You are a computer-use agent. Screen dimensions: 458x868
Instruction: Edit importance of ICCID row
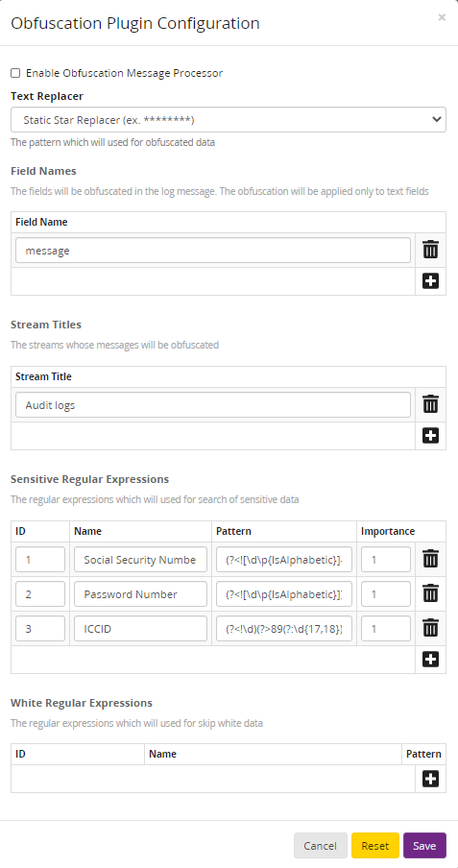pos(386,628)
